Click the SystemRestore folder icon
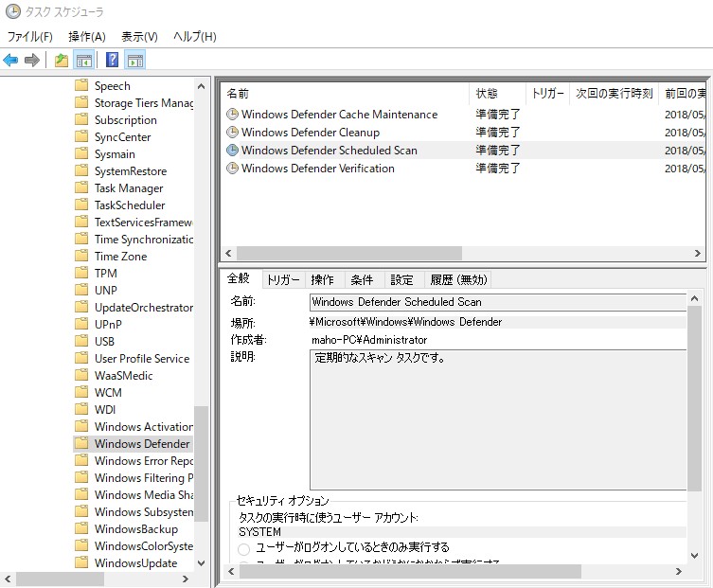The width and height of the screenshot is (713, 588). pos(81,170)
